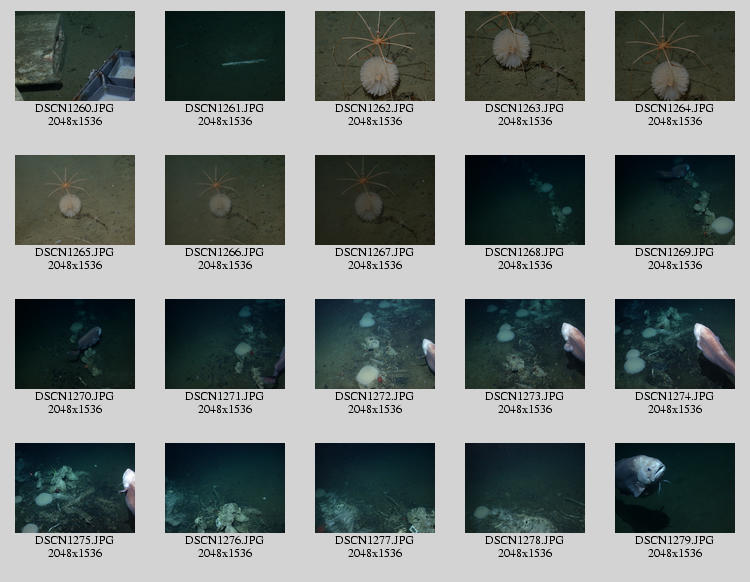Viewport: 750px width, 582px height.
Task: Click the DSCN1266.JPG image preview
Action: (225, 200)
